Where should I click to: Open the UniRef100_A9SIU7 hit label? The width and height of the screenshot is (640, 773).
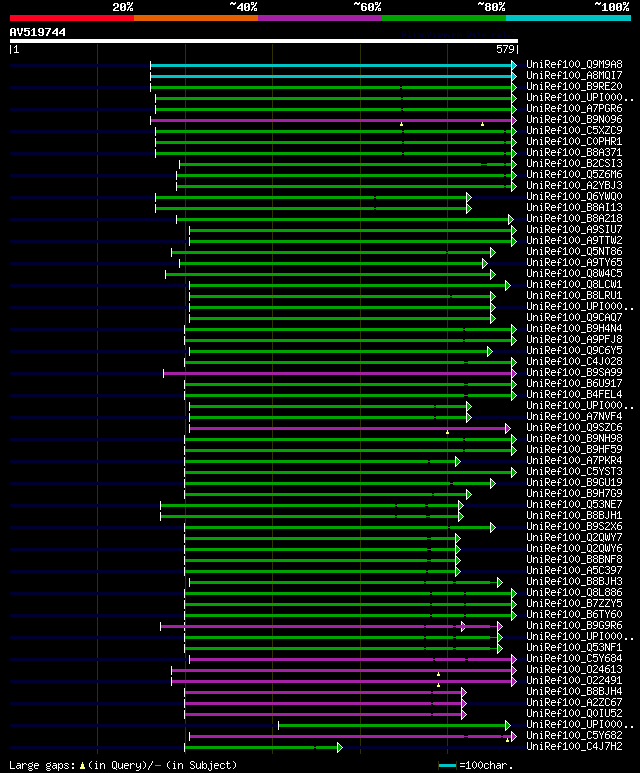coord(574,230)
